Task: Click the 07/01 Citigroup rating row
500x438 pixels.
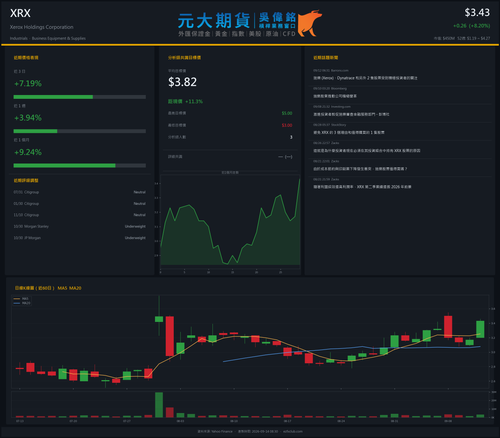Action: 80,192
